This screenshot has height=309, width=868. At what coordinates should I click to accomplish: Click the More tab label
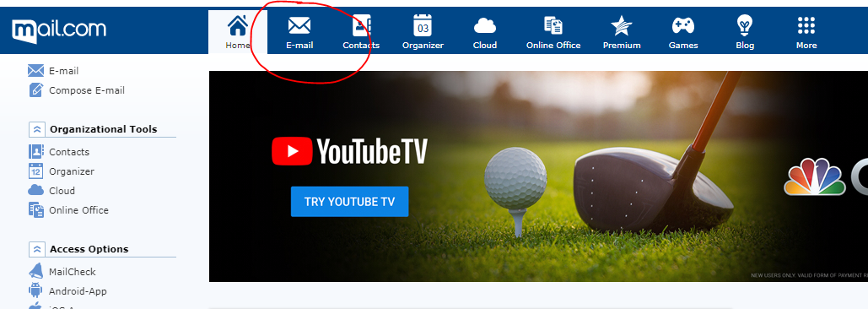[x=806, y=46]
